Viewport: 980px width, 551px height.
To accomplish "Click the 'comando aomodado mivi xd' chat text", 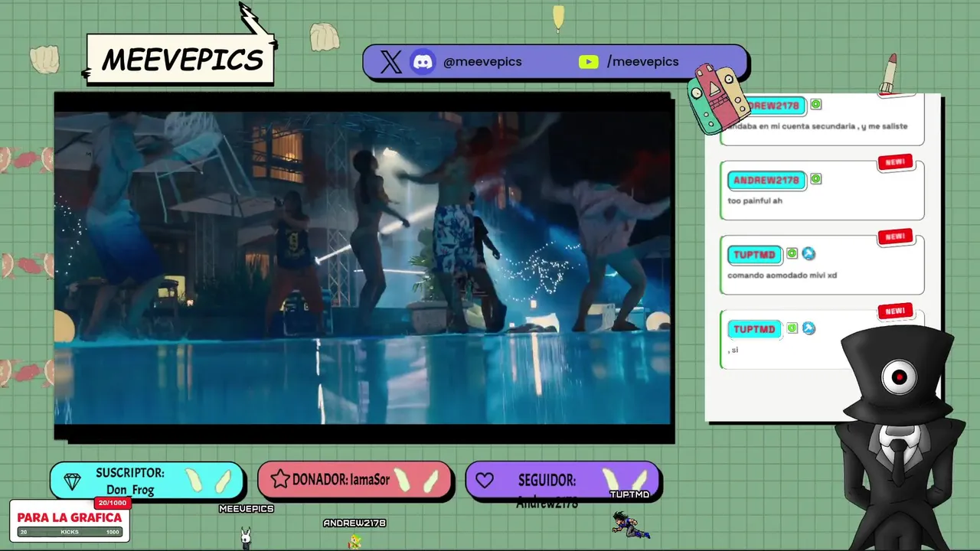I will [x=782, y=275].
